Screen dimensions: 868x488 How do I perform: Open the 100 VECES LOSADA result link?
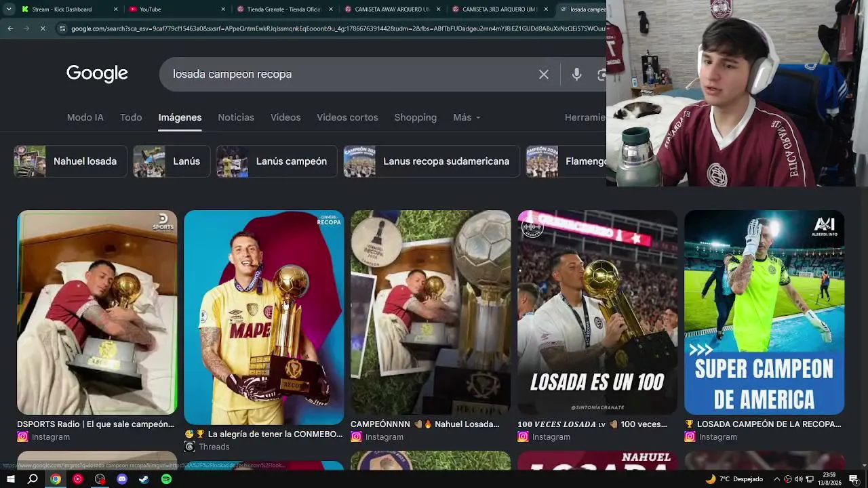click(592, 424)
